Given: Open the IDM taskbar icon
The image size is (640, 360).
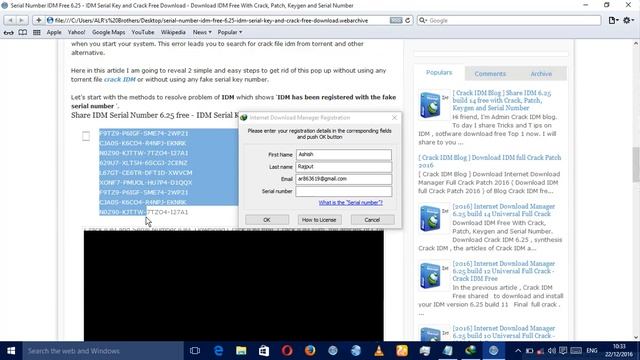Looking at the screenshot, I should pos(471,351).
